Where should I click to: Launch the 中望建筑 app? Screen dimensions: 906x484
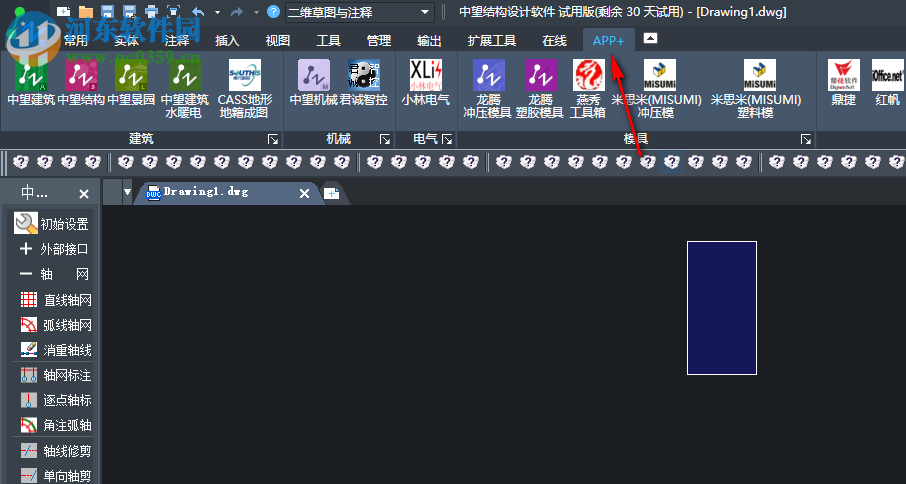coord(31,83)
